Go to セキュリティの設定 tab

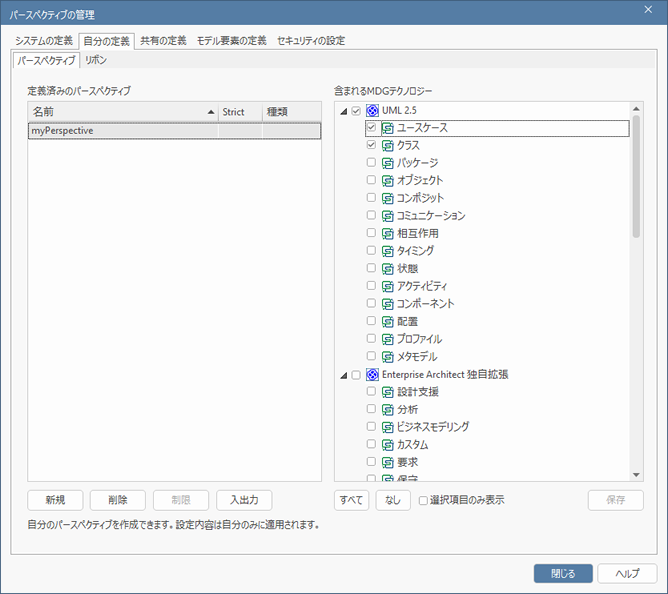coord(311,41)
